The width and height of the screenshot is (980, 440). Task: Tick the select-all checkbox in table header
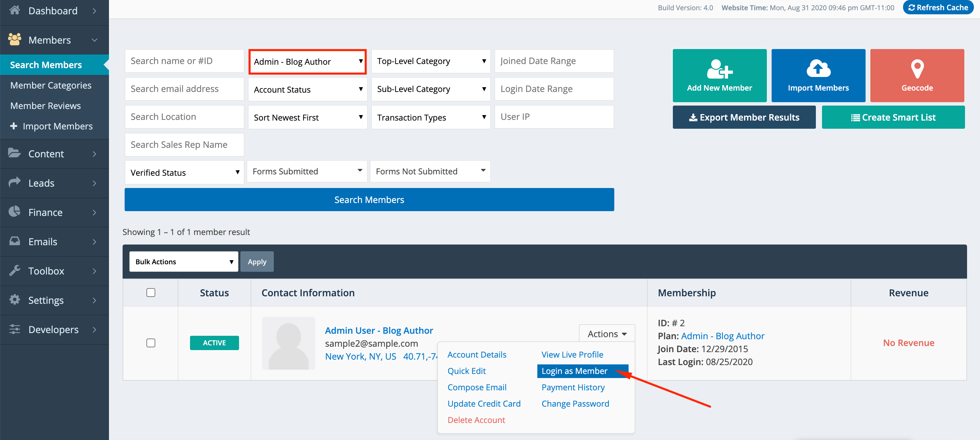point(151,292)
